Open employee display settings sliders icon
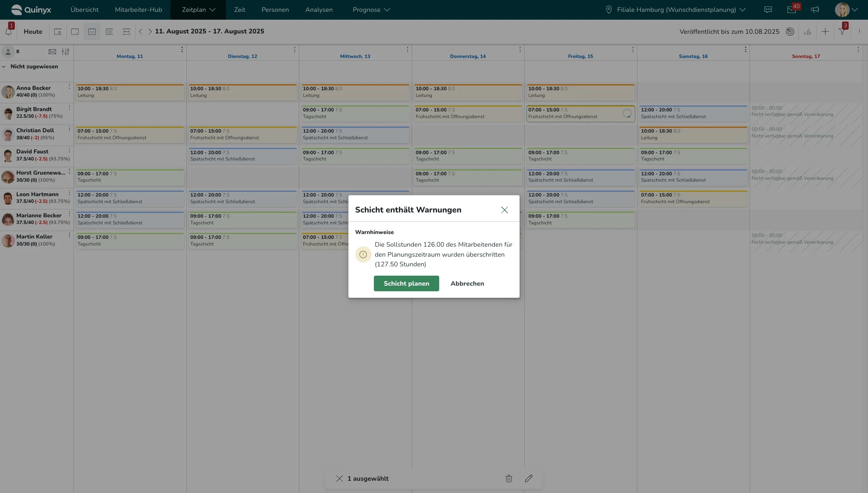868x493 pixels. [65, 52]
